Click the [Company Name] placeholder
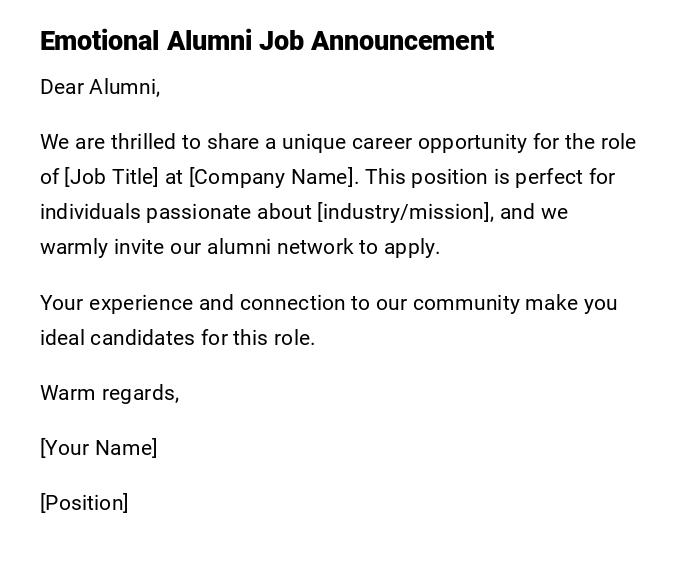 [x=272, y=177]
